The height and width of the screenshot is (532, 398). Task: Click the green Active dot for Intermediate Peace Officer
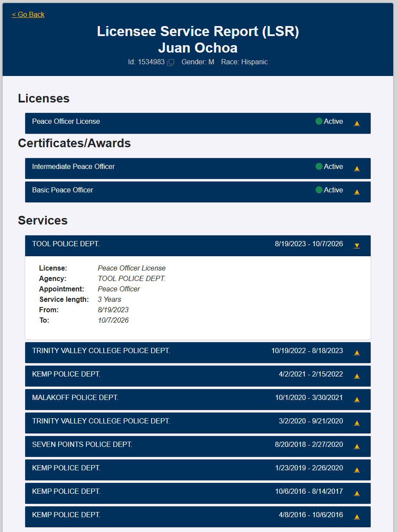pos(319,166)
